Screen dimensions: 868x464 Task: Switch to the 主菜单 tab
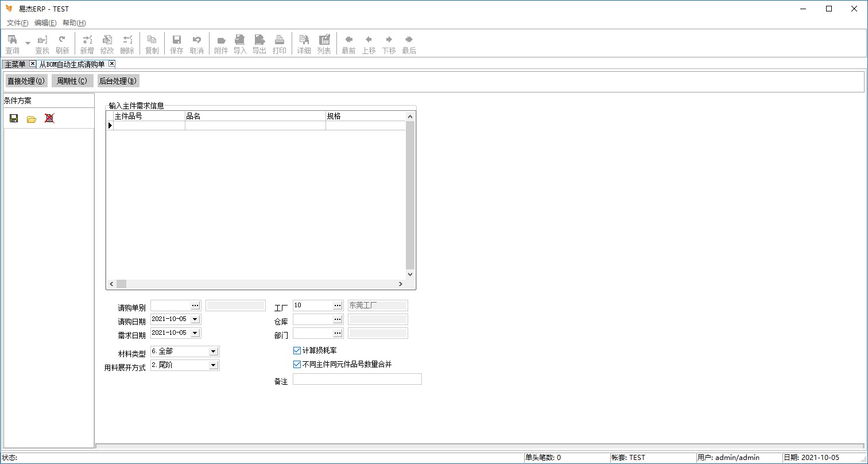click(x=15, y=64)
